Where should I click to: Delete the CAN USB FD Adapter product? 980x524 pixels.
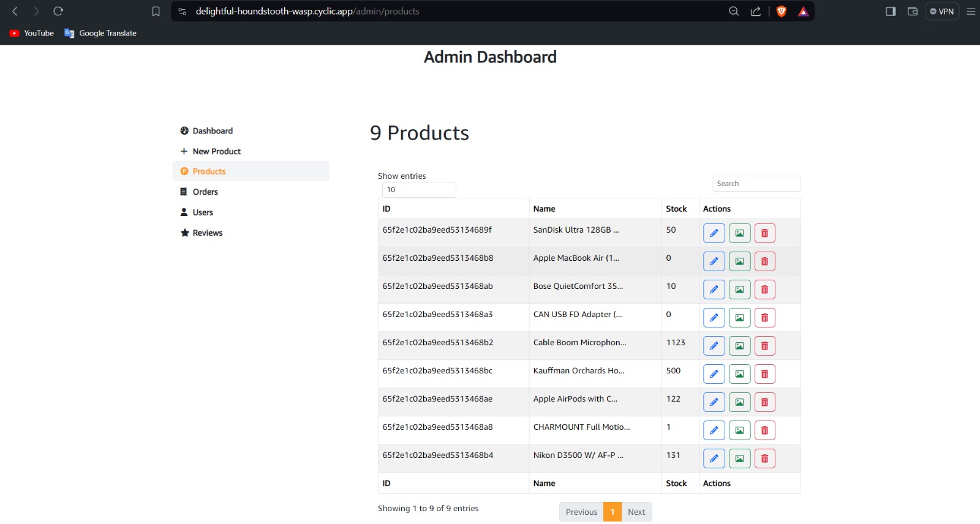click(764, 318)
